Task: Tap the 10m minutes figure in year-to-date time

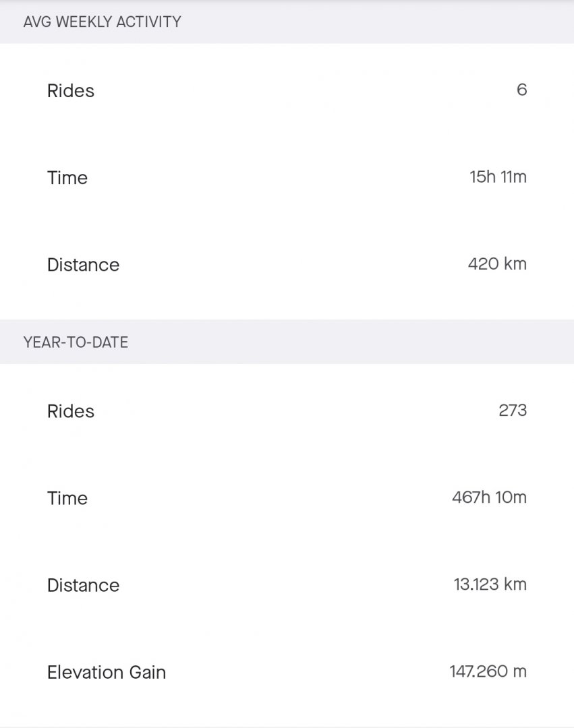Action: click(513, 497)
